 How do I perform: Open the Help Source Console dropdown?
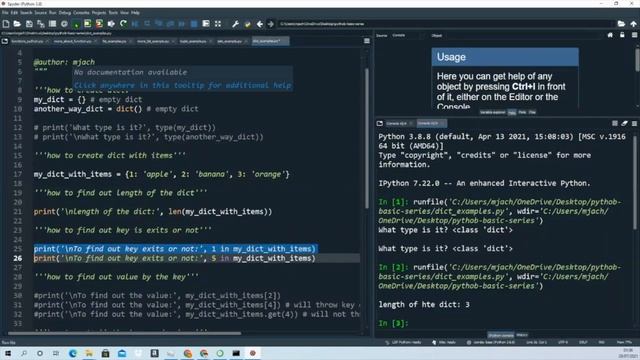[407, 36]
